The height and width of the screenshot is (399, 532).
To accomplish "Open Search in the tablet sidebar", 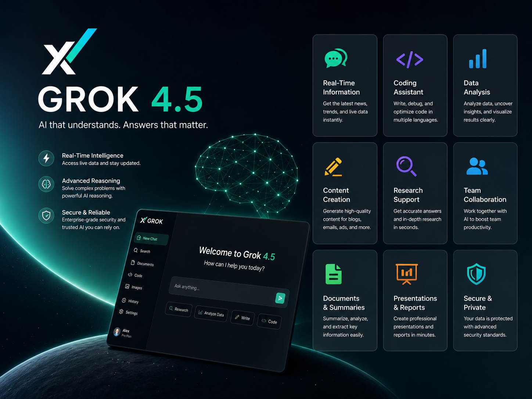I will pyautogui.click(x=142, y=251).
